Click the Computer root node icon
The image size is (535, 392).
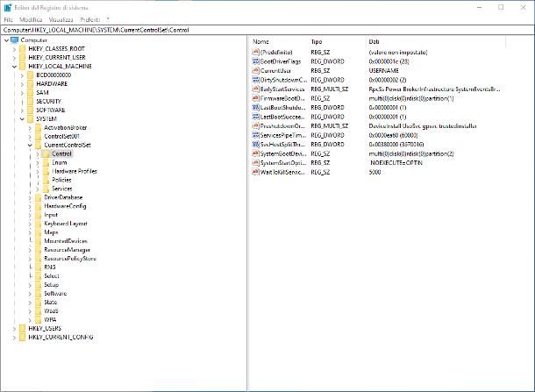[x=15, y=39]
